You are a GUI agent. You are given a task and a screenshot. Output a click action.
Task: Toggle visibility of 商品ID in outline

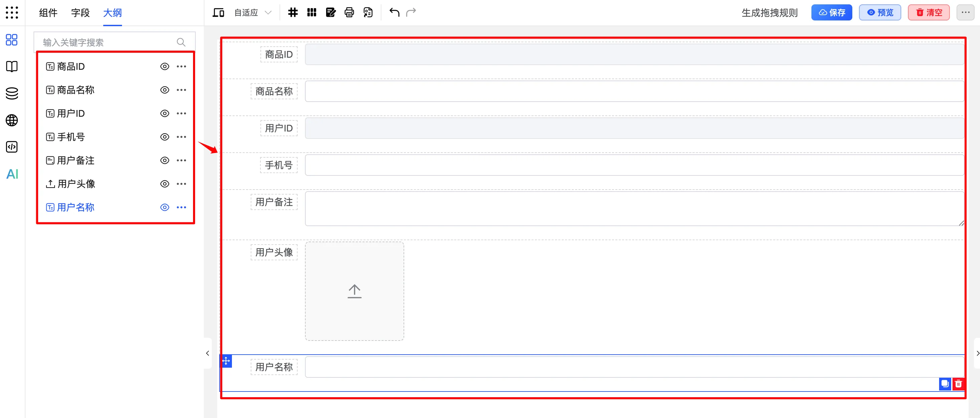point(164,67)
